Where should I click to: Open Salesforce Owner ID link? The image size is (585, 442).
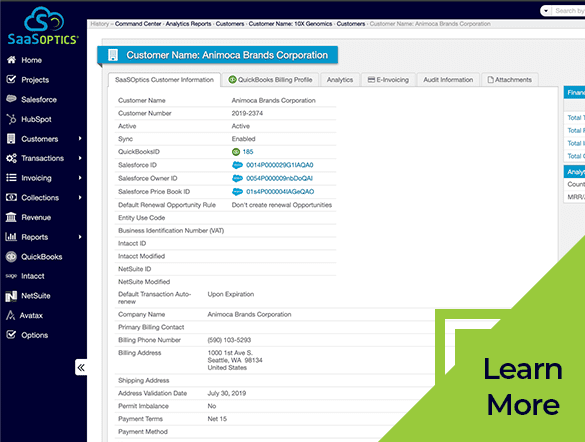click(x=279, y=178)
